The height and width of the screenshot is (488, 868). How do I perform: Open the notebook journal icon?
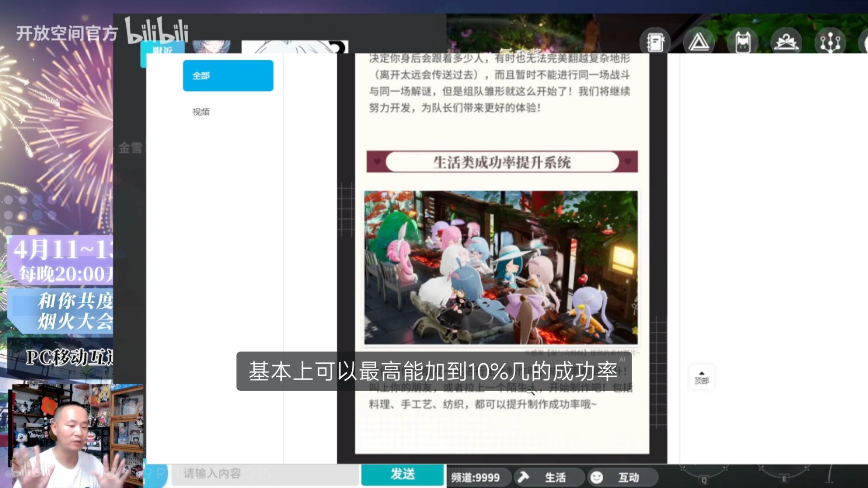click(655, 42)
